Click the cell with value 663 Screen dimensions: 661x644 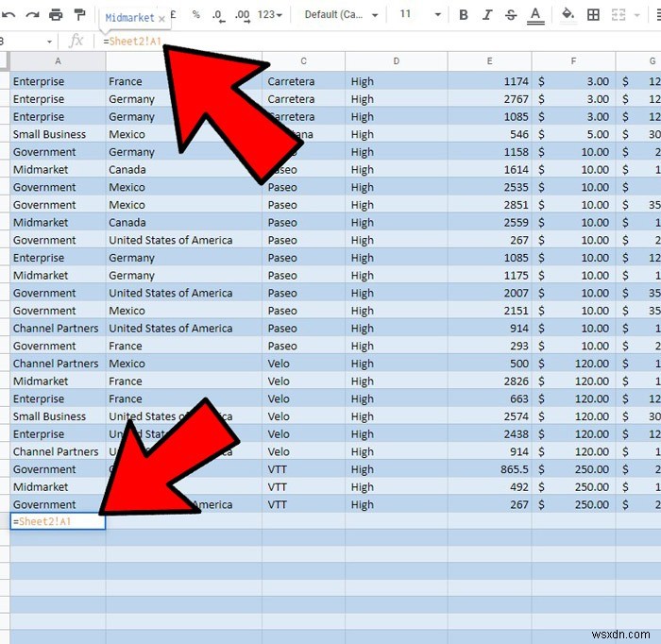(x=489, y=398)
